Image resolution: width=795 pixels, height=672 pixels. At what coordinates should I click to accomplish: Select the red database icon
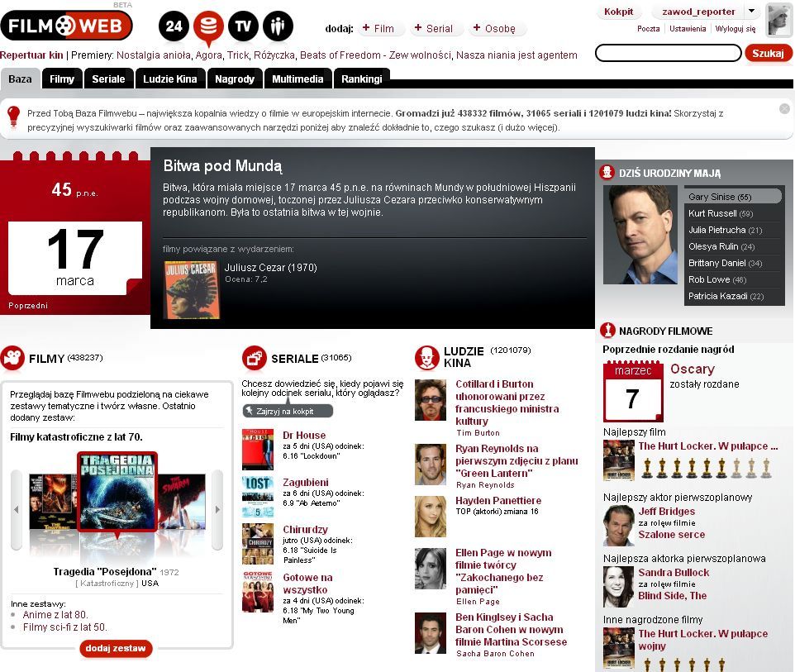pos(208,27)
